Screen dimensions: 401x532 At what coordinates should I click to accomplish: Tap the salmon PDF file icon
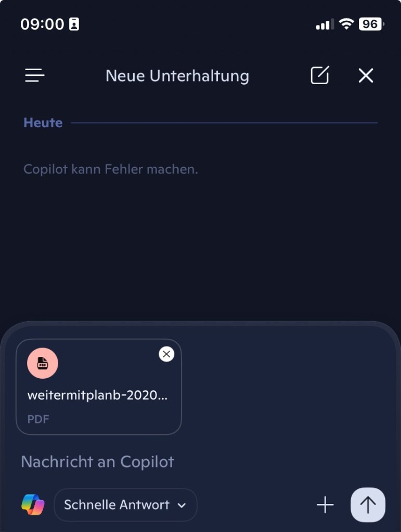tap(43, 363)
